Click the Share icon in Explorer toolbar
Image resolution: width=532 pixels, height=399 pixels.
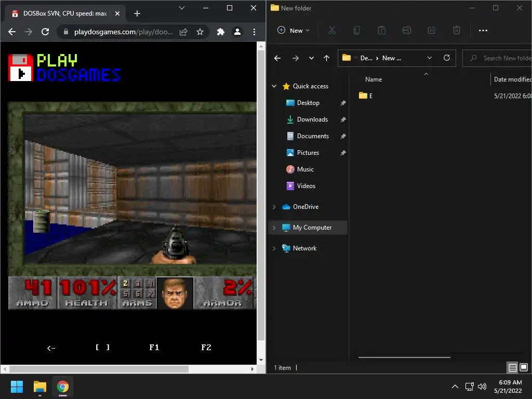pos(432,31)
